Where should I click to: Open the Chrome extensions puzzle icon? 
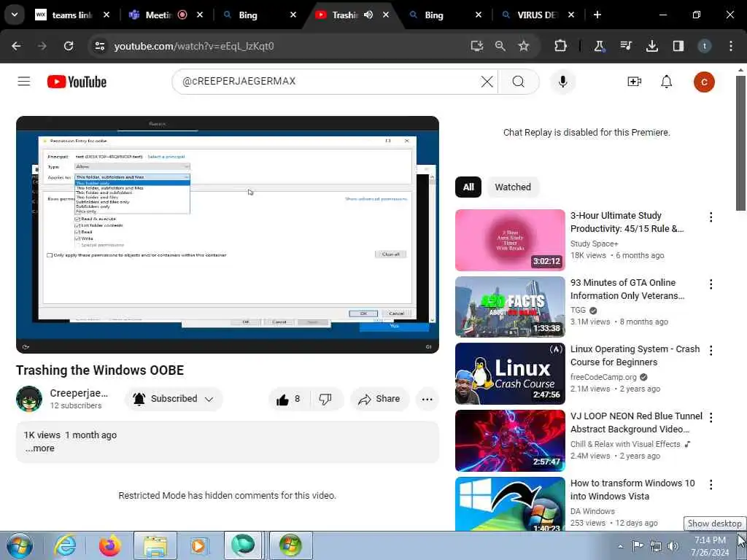point(561,46)
